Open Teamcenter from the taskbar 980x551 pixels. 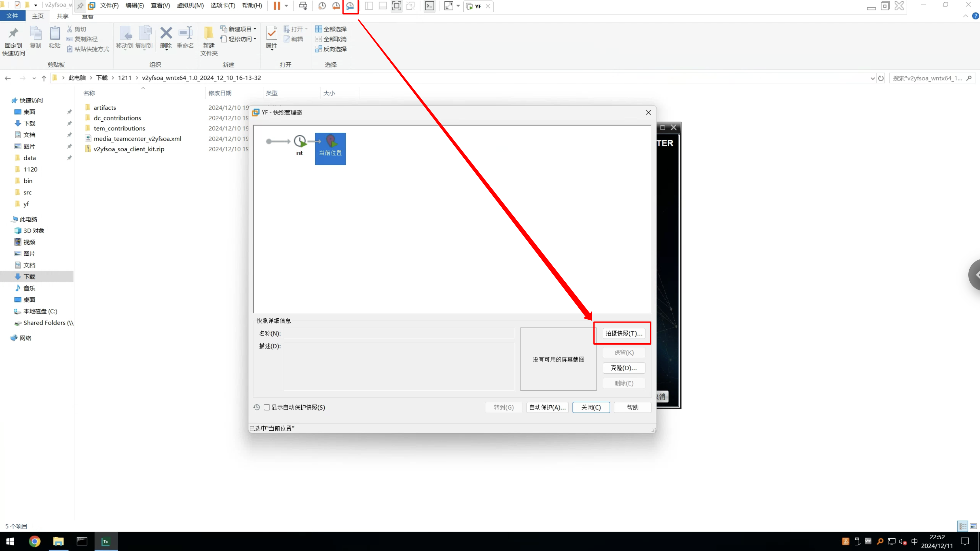pos(106,541)
